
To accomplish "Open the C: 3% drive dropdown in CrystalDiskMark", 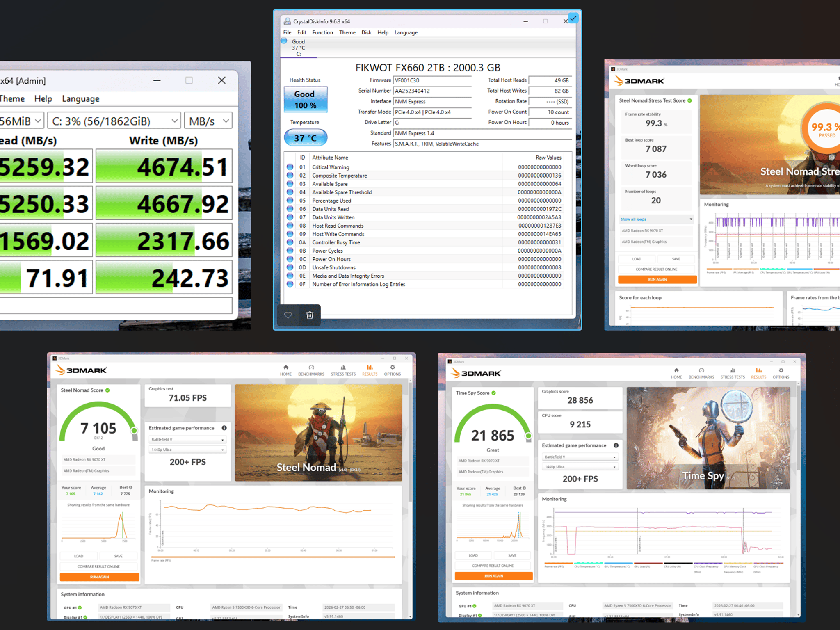I will pyautogui.click(x=114, y=121).
